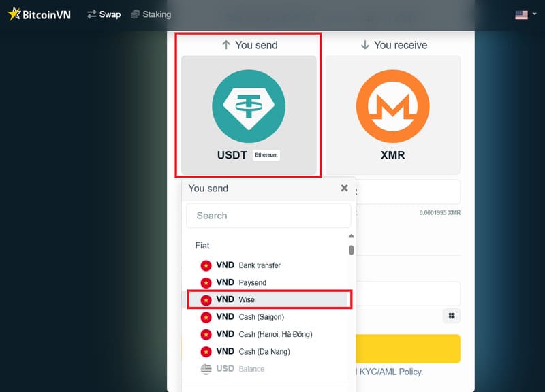The width and height of the screenshot is (545, 392).
Task: Close the You send popup
Action: click(x=344, y=189)
